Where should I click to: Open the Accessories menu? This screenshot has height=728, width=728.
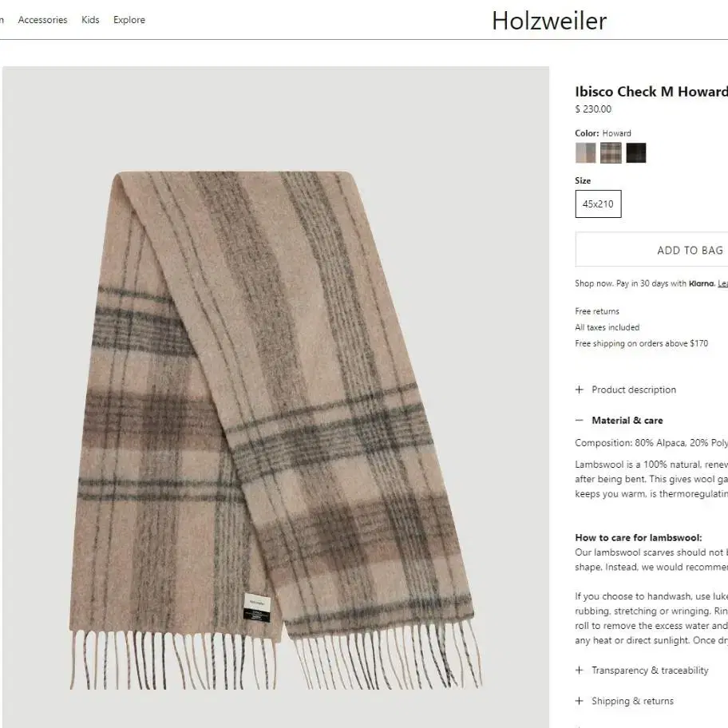(x=43, y=20)
